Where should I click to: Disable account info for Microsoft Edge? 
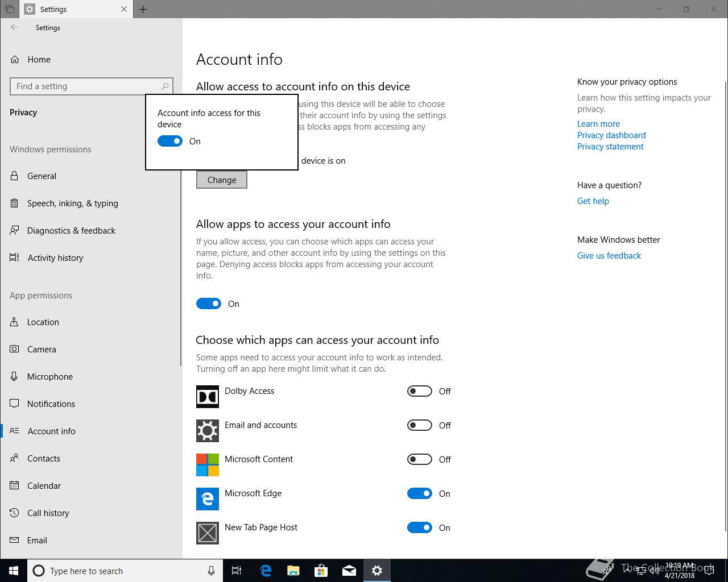pos(420,494)
